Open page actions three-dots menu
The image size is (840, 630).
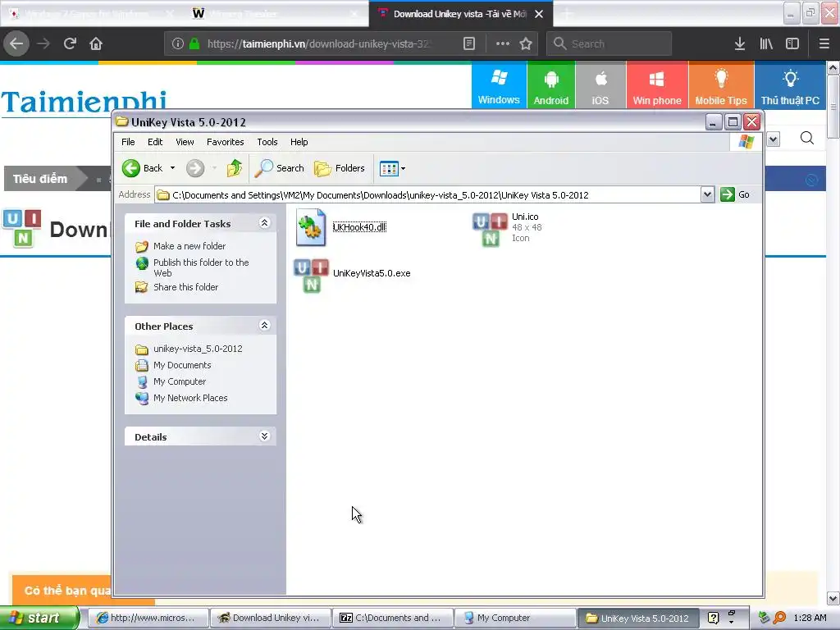[x=503, y=43]
